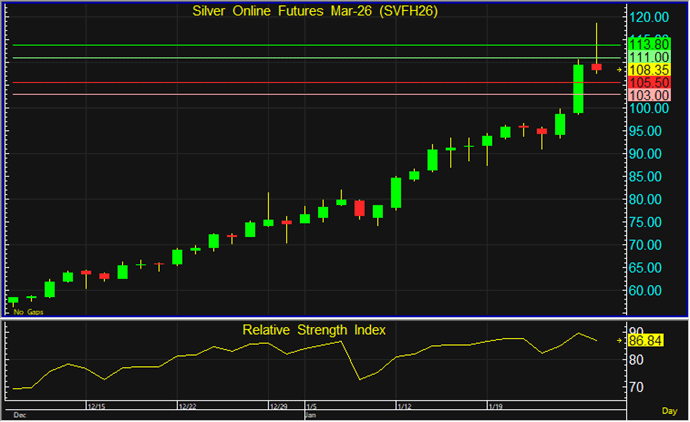Image resolution: width=690 pixels, height=422 pixels.
Task: Click the 1/12 date marker
Action: [x=405, y=407]
